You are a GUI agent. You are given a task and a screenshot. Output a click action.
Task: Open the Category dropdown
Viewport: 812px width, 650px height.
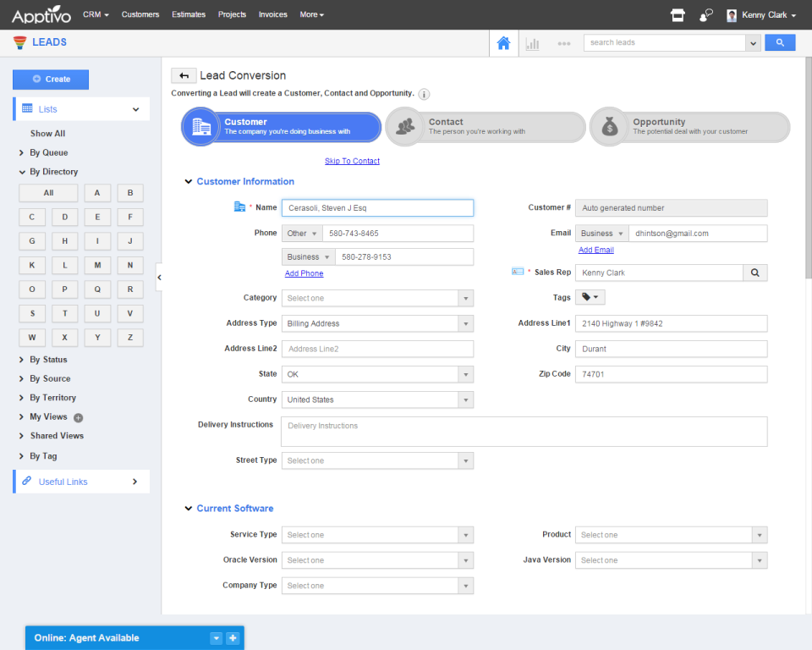click(x=376, y=298)
